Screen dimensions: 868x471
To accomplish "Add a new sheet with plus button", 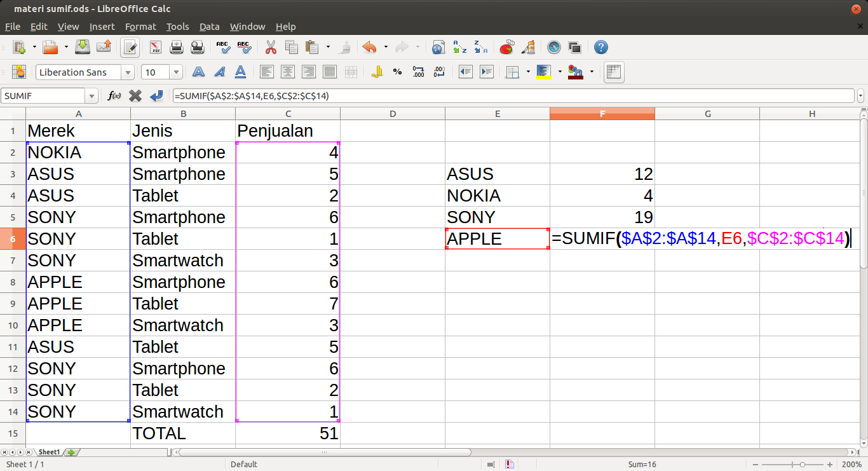I will coord(71,453).
